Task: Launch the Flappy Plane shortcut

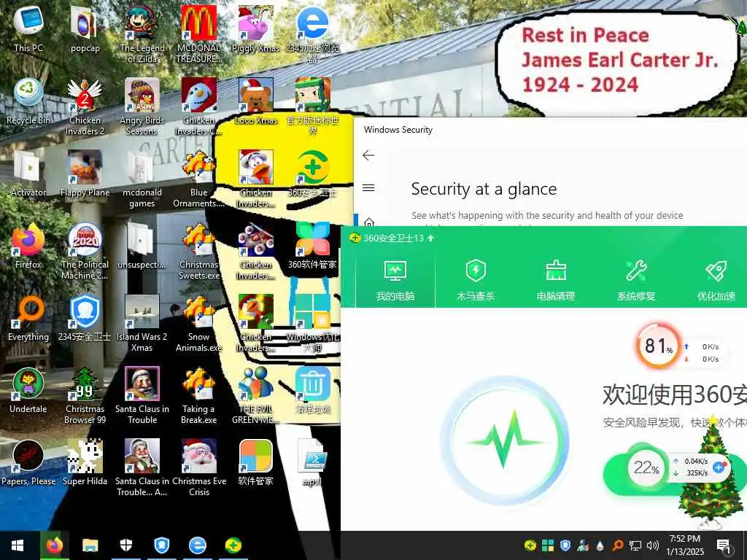Action: coord(85,174)
